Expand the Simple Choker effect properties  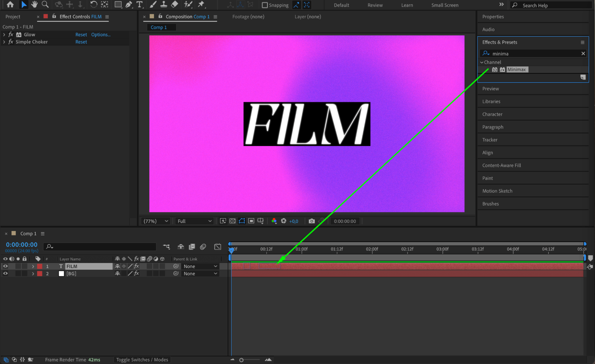[4, 42]
